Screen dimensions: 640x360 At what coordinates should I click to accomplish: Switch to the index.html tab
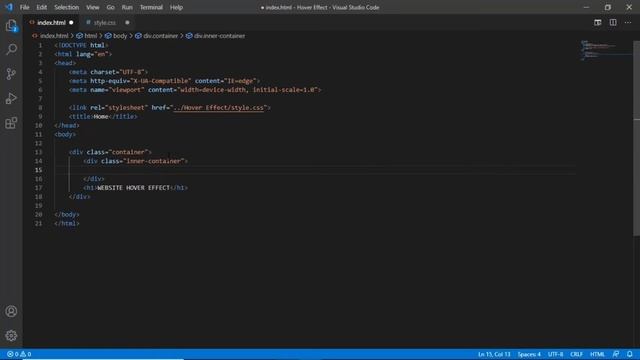click(x=51, y=22)
